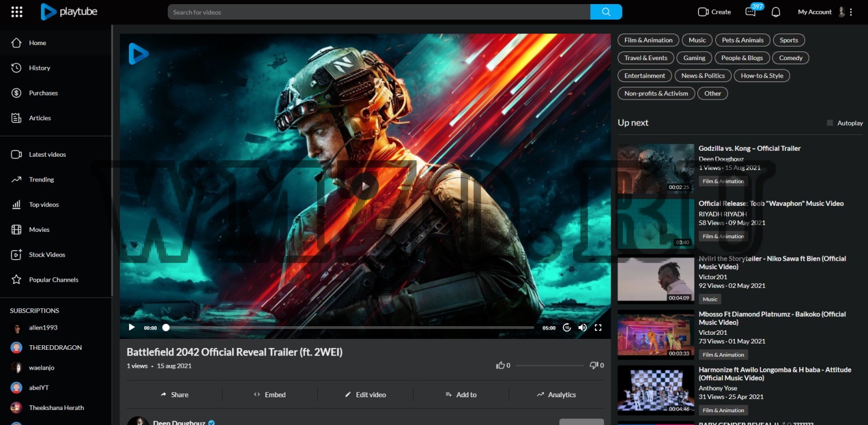Select the Comedy category tag
The image size is (868, 425).
(790, 58)
